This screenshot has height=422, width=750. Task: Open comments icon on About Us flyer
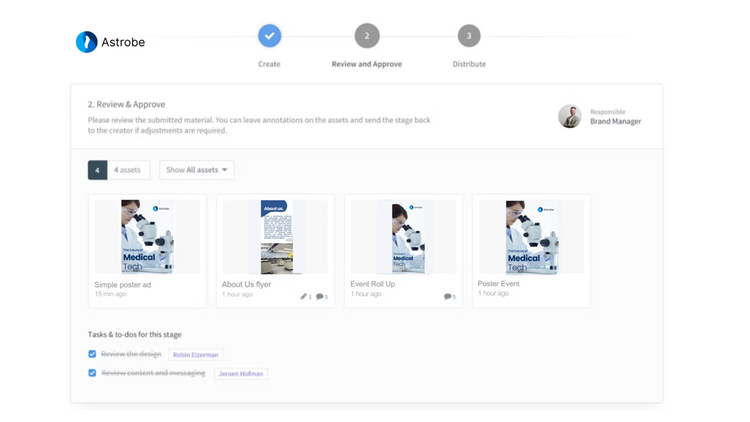[x=322, y=297]
